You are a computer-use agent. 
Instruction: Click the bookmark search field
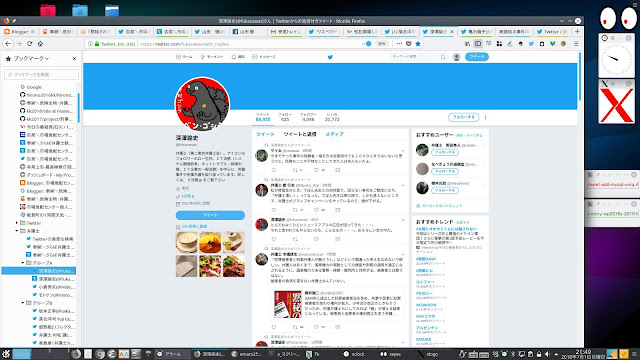41,75
